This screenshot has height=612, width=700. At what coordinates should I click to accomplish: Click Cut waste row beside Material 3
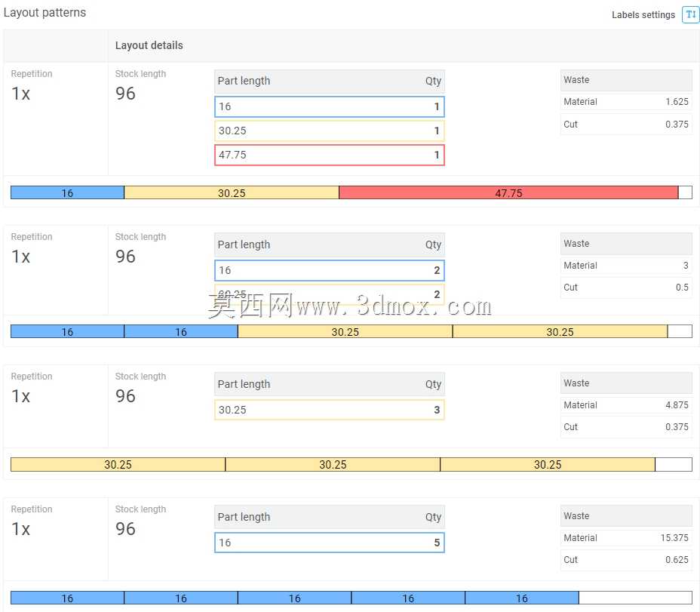626,288
